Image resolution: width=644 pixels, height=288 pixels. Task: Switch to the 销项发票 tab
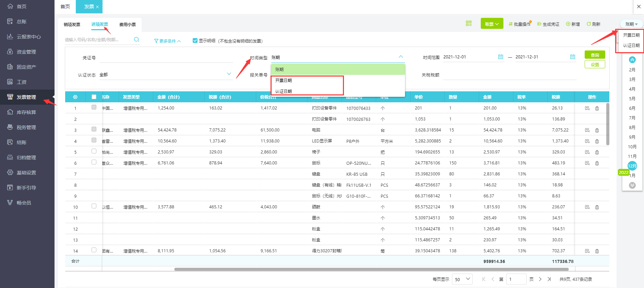72,24
